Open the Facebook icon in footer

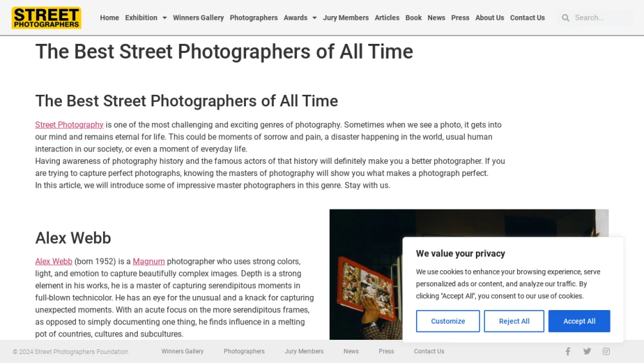click(567, 351)
